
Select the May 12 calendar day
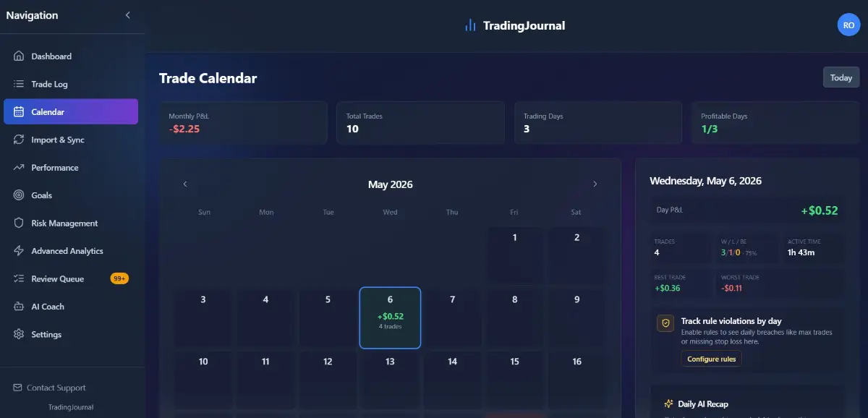pyautogui.click(x=328, y=380)
